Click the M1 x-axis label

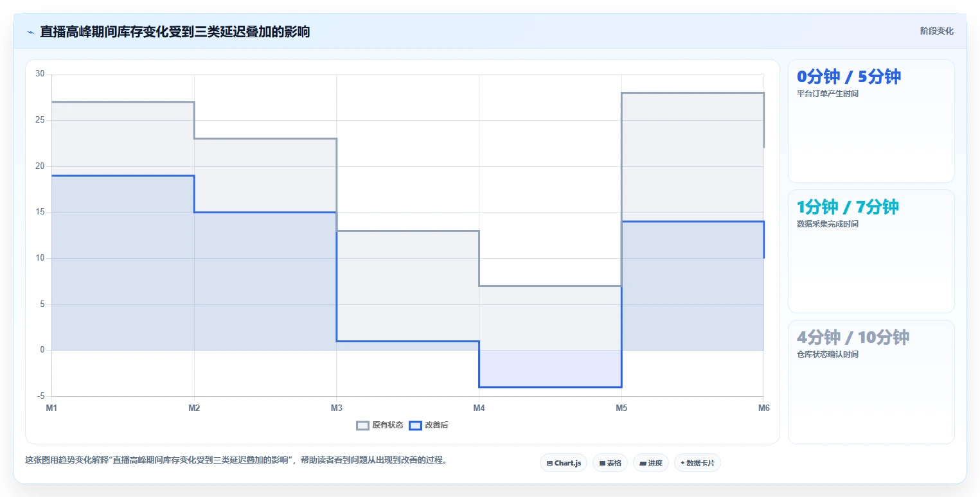[x=51, y=408]
